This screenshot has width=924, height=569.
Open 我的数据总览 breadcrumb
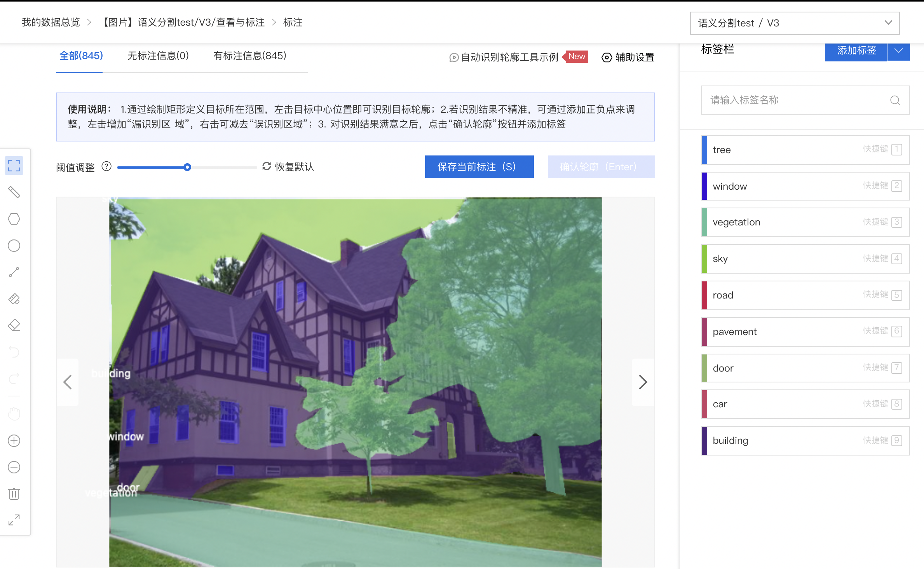point(51,23)
